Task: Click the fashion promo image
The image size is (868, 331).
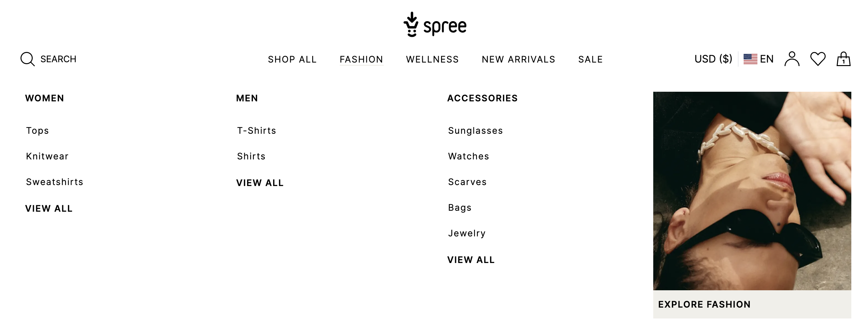Action: click(x=752, y=191)
